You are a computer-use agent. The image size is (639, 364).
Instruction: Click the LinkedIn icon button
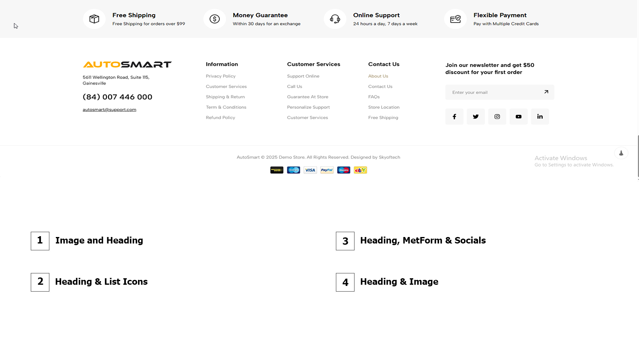[540, 116]
